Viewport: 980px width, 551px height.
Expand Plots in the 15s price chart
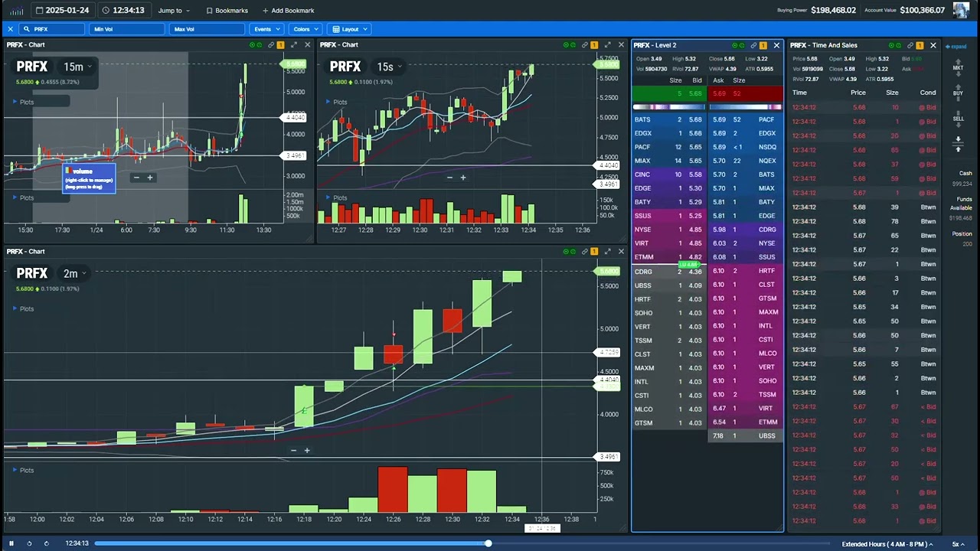click(x=336, y=102)
